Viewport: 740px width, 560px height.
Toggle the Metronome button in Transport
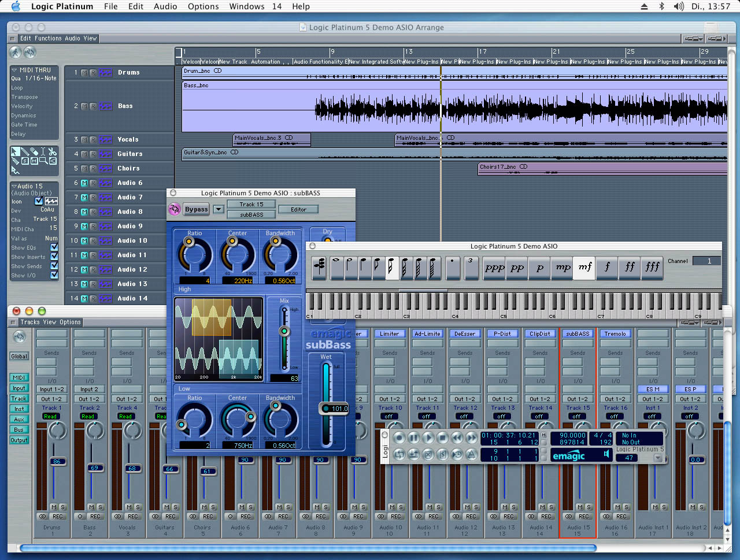pos(472,455)
